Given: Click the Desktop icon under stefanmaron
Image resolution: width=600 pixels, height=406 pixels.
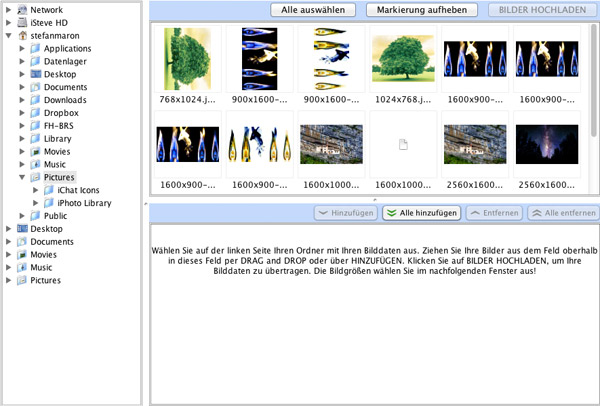Looking at the screenshot, I should click(36, 74).
